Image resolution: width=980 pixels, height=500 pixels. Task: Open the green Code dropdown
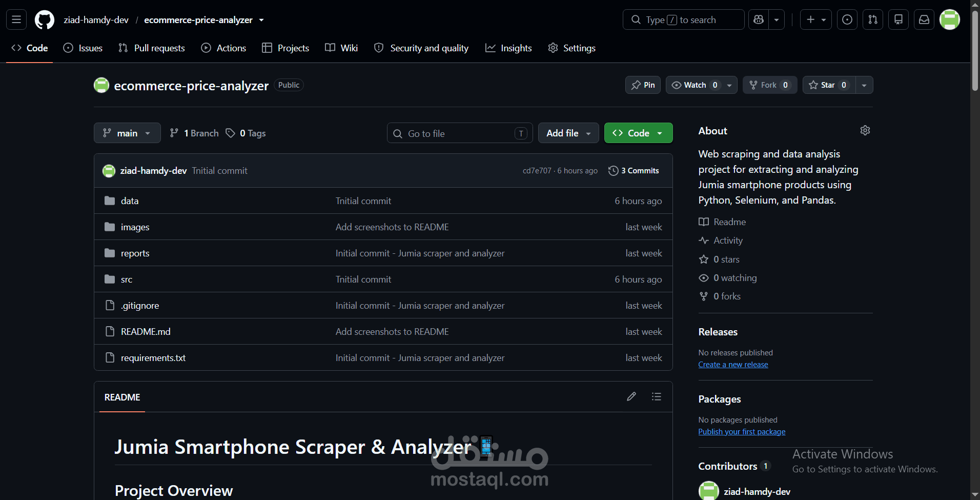point(638,133)
